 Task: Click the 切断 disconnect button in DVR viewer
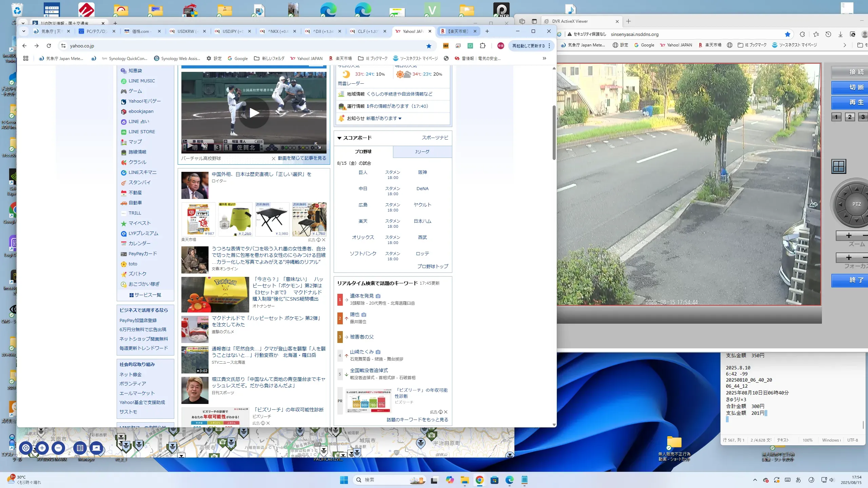856,87
